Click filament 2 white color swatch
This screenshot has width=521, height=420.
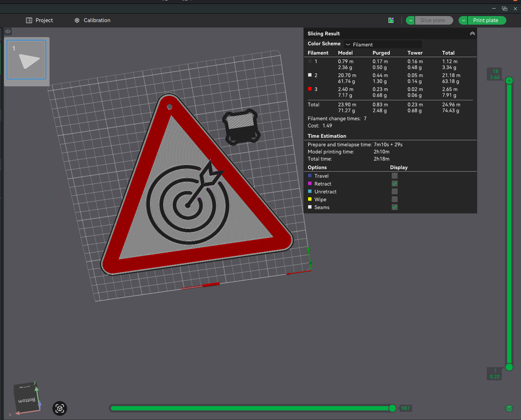coord(310,75)
